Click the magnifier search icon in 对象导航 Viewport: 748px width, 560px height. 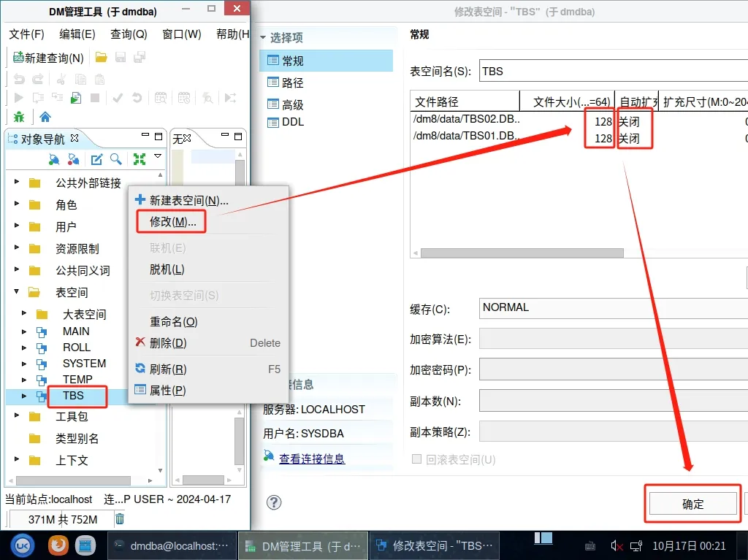point(116,159)
